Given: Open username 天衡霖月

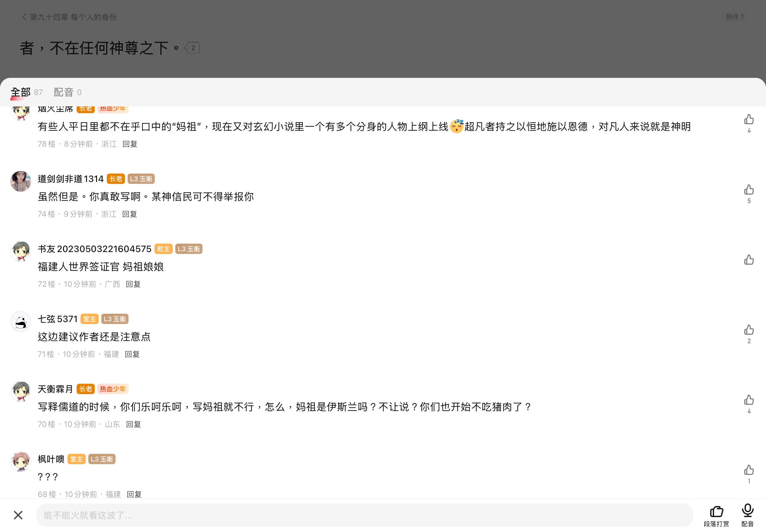Looking at the screenshot, I should click(x=56, y=389).
